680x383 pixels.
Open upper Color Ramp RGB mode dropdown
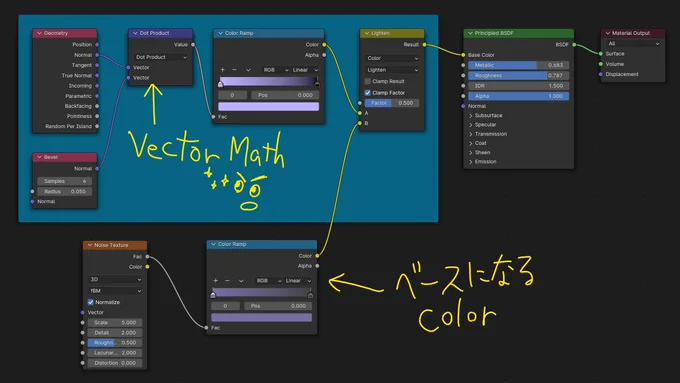pos(275,70)
